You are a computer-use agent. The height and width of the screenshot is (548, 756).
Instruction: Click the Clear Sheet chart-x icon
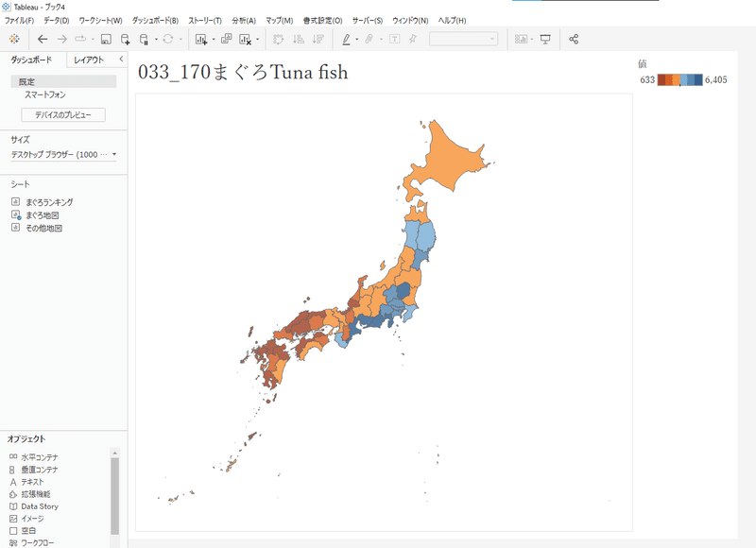pos(246,39)
